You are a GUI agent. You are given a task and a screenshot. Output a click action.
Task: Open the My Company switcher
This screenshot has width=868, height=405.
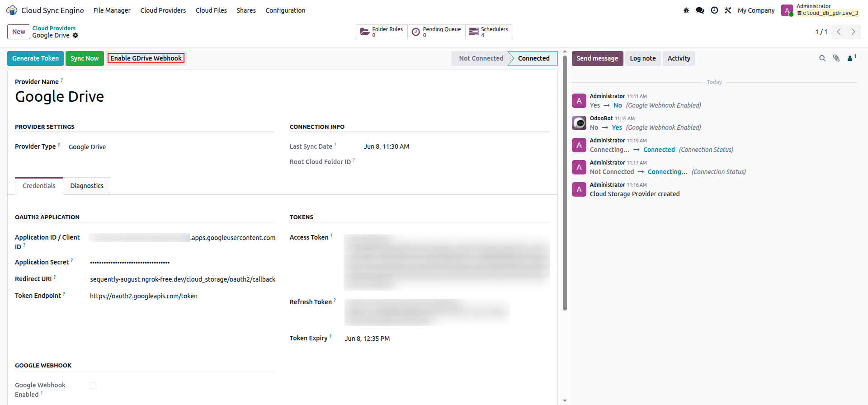point(756,10)
